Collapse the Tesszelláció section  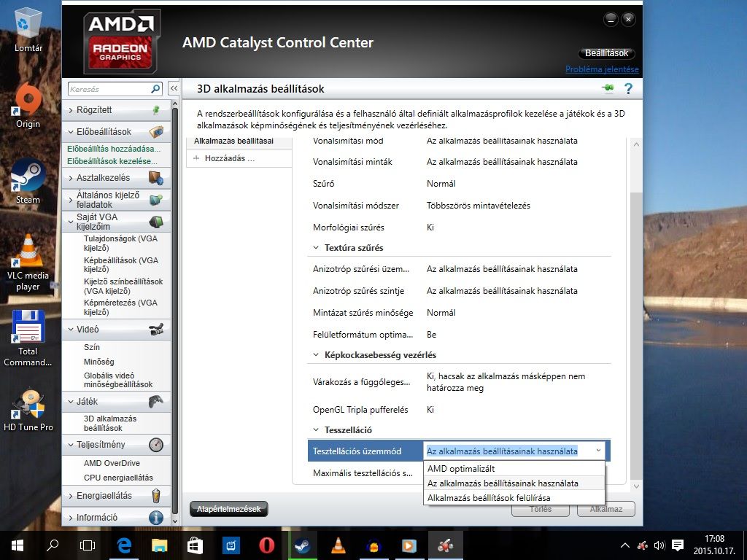pos(315,430)
